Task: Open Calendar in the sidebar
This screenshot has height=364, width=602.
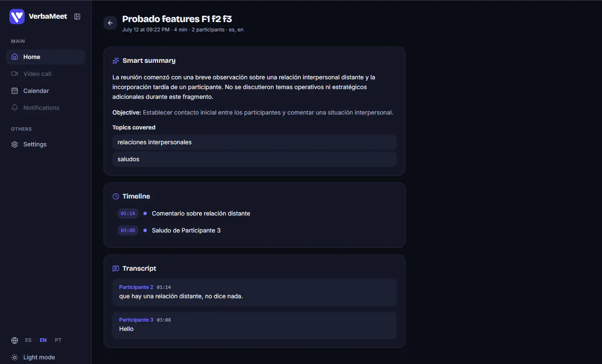Action: tap(45, 91)
